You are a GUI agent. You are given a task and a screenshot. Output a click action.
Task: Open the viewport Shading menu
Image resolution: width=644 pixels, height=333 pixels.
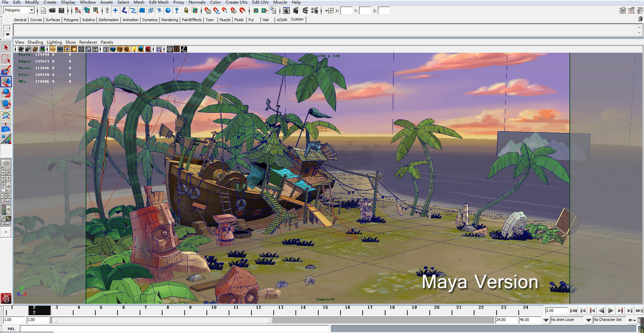[35, 42]
